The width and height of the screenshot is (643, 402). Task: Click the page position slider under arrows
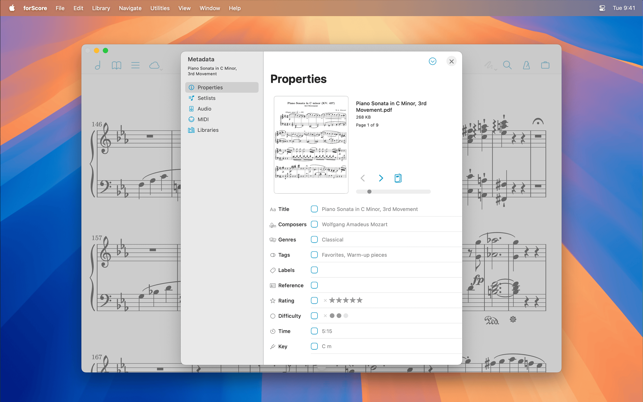click(x=393, y=192)
